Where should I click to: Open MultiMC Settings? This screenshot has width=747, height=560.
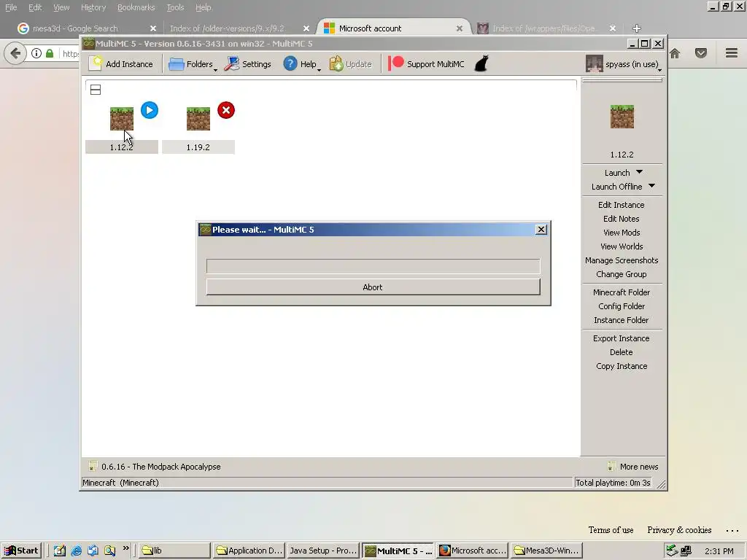tap(248, 64)
